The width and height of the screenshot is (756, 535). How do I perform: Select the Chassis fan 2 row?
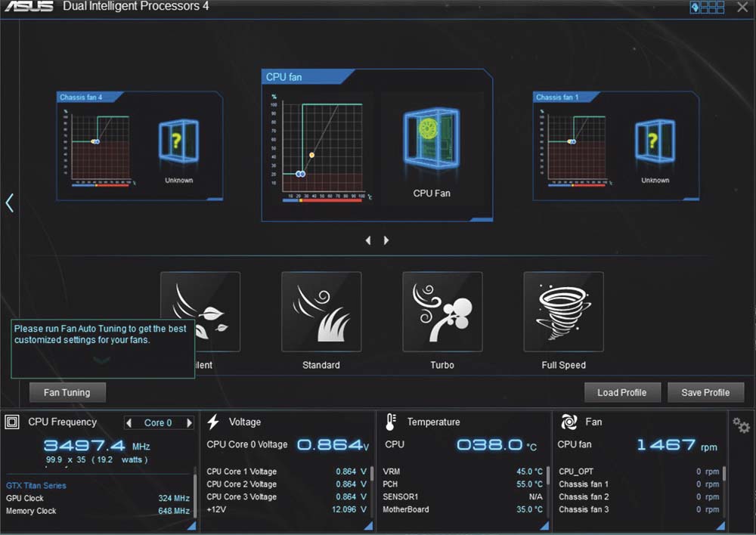pyautogui.click(x=639, y=496)
